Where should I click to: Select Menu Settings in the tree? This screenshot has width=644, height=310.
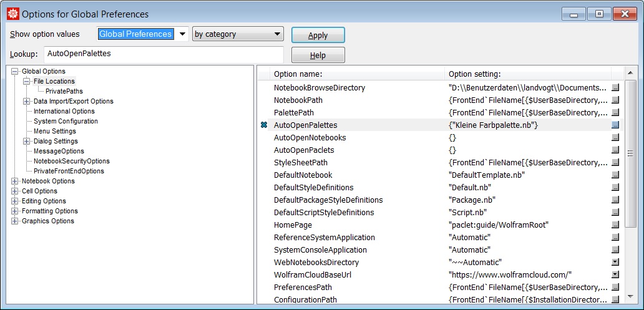(x=55, y=132)
